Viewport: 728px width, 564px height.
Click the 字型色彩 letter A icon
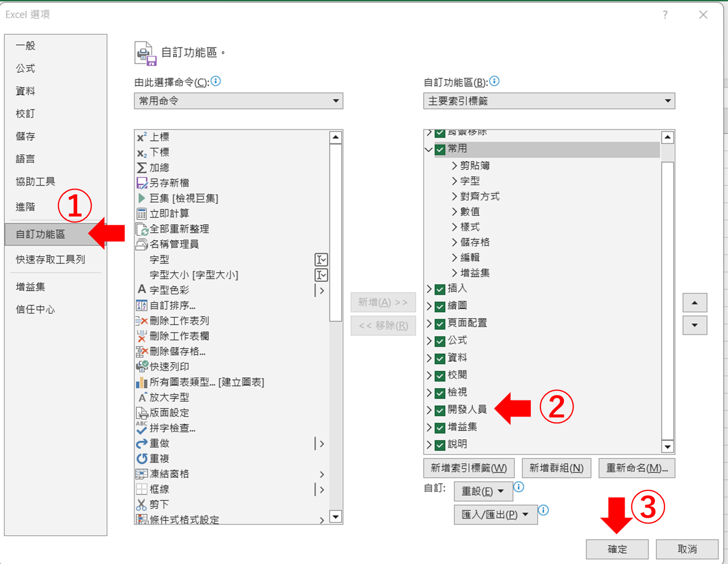point(142,290)
